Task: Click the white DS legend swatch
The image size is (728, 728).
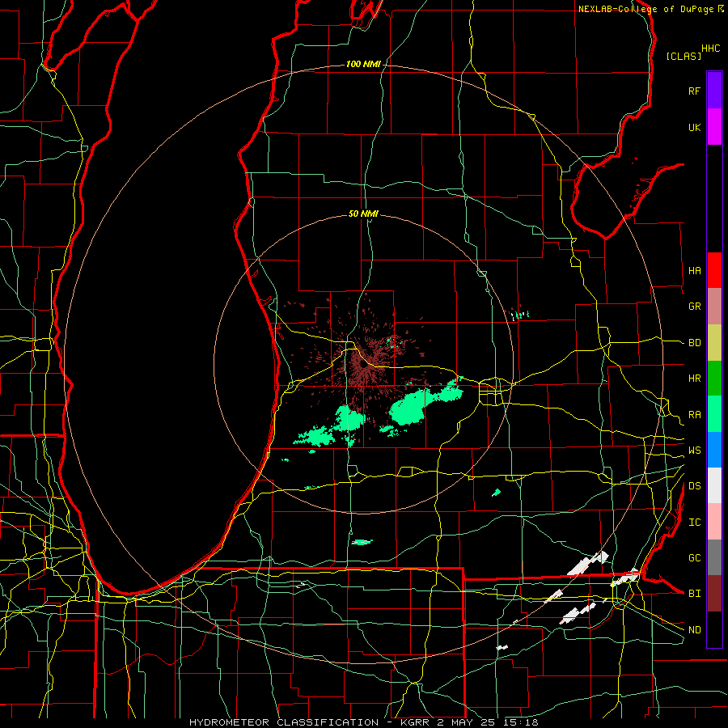Action: coord(714,485)
